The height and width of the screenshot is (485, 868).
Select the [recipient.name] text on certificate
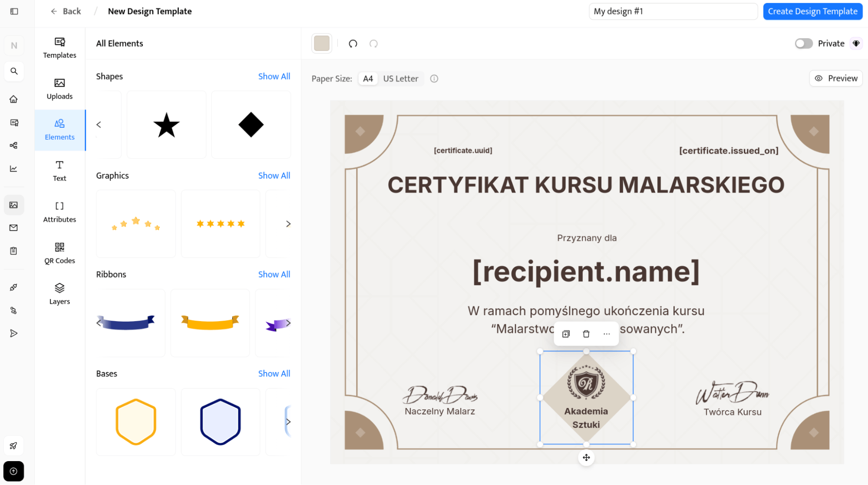(586, 272)
